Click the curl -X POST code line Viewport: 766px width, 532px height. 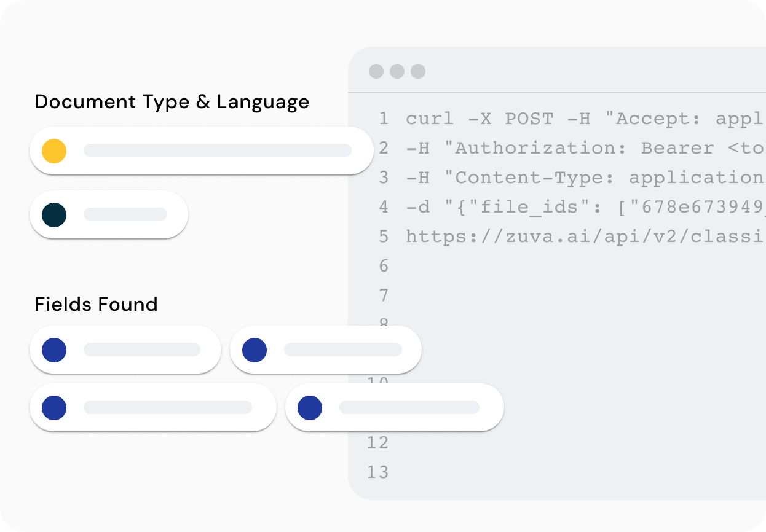tap(585, 119)
